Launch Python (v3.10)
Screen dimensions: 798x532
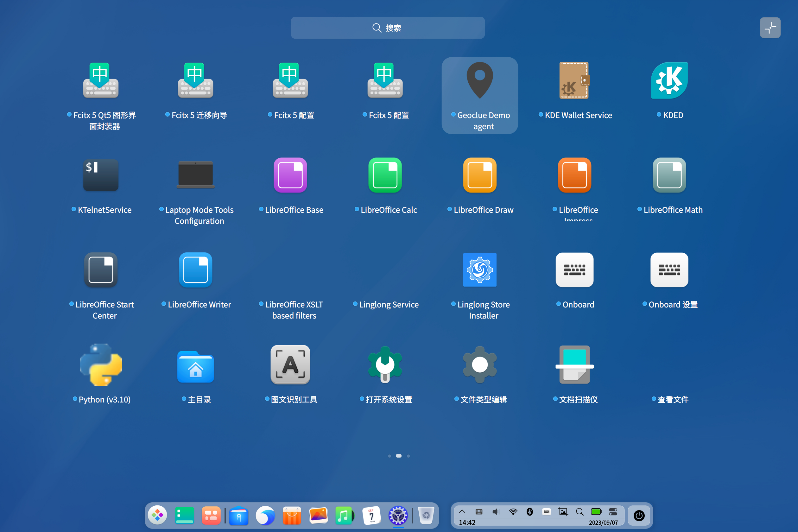[101, 365]
